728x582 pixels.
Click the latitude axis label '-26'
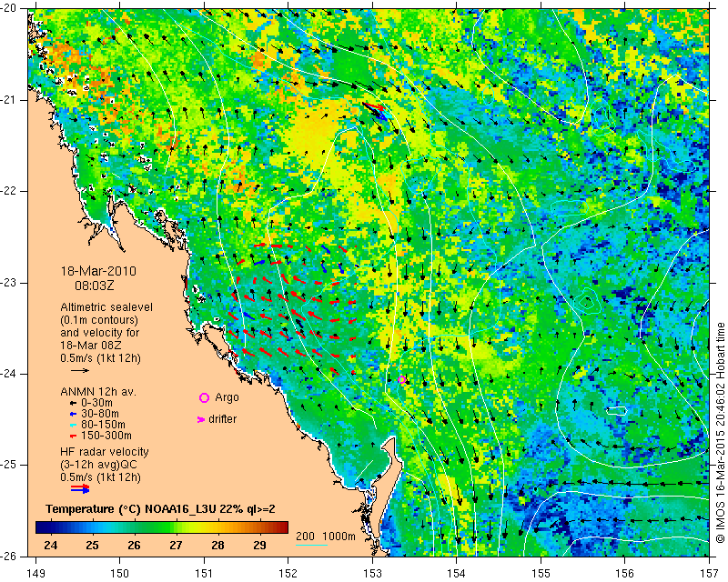(9, 556)
